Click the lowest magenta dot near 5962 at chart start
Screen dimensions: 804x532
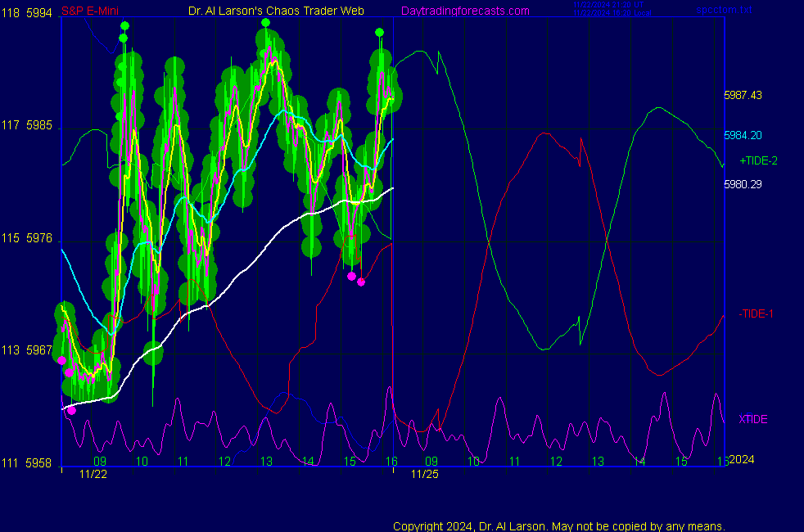(x=72, y=411)
